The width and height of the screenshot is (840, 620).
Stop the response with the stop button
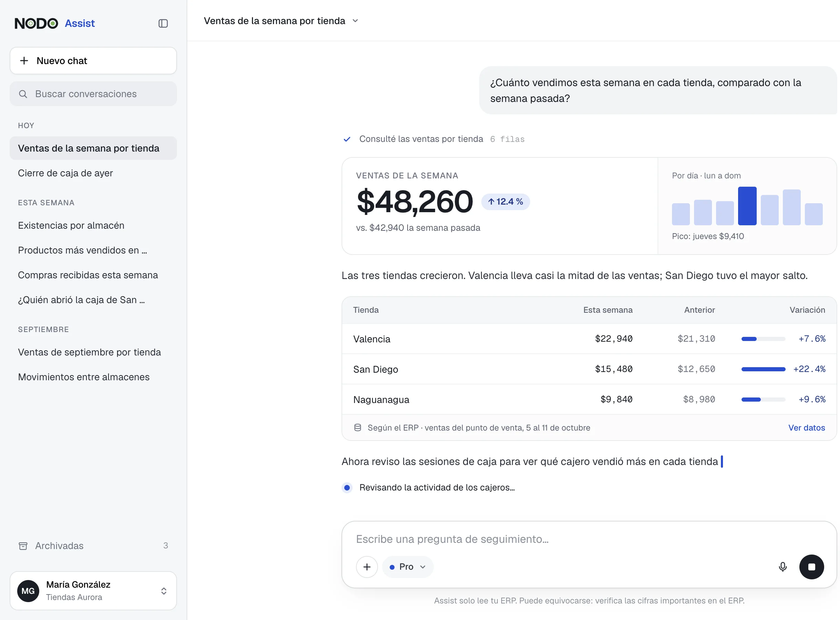point(811,567)
